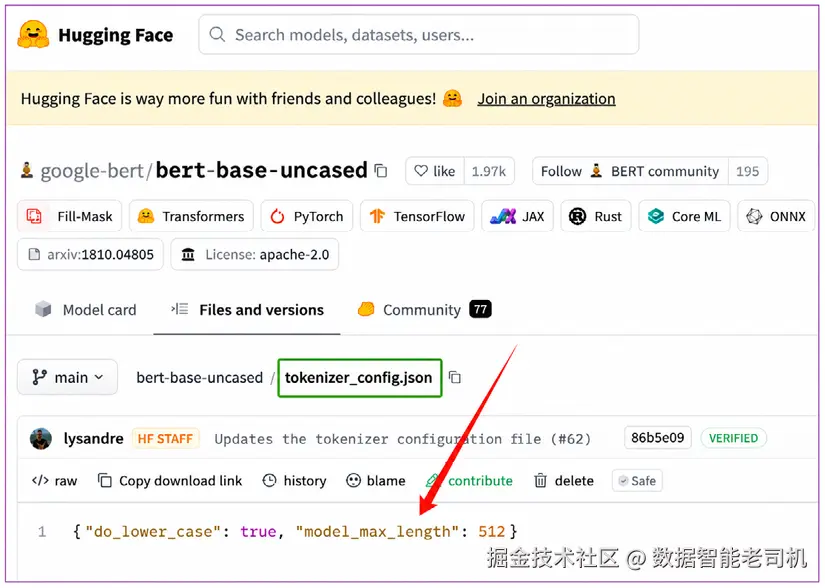The height and width of the screenshot is (588, 825).
Task: Open the google-bert organization link
Action: pos(92,171)
